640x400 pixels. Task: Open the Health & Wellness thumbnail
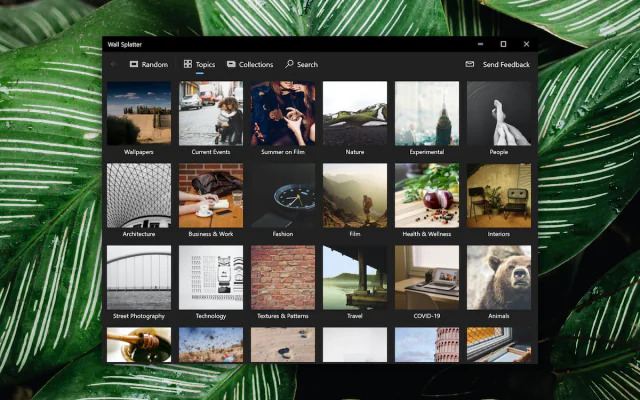coord(427,196)
